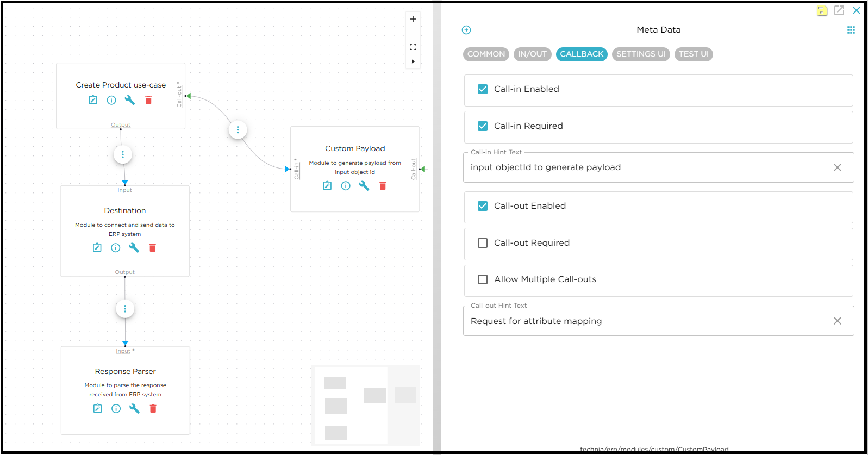Screen dimensions: 868x455
Task: Click the edit icon on Response Parser module
Action: point(98,409)
